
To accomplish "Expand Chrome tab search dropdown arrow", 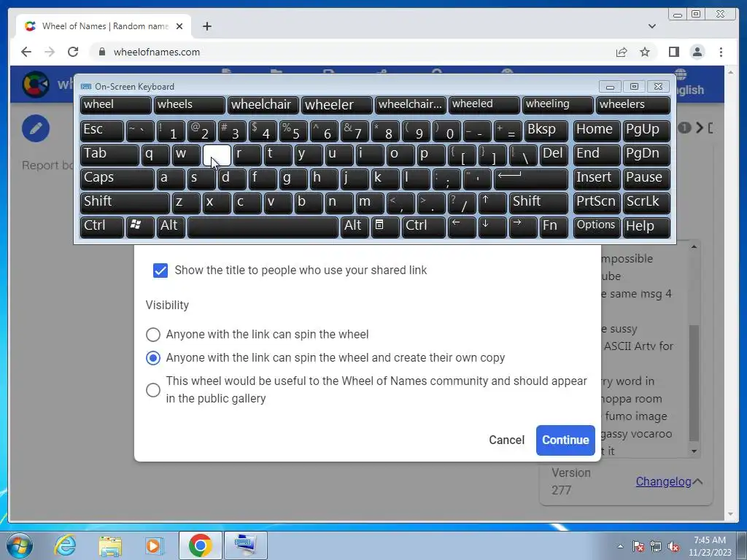I will tap(652, 26).
